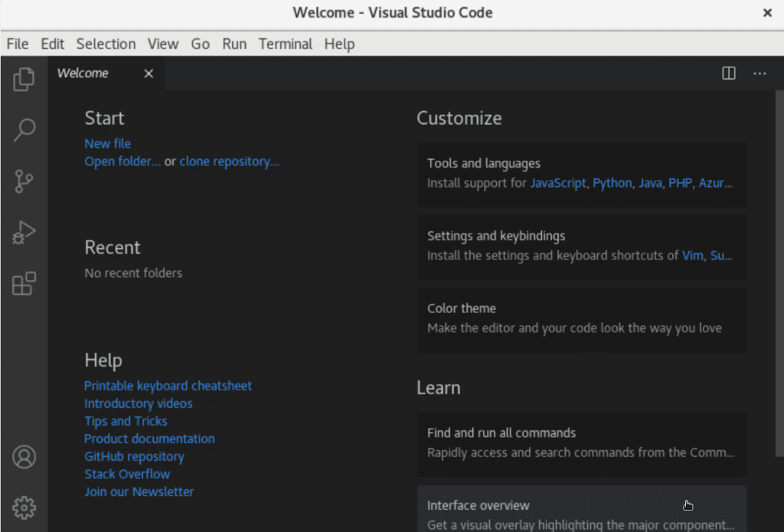Image resolution: width=784 pixels, height=532 pixels.
Task: Open the Interface overview card
Action: click(x=581, y=509)
